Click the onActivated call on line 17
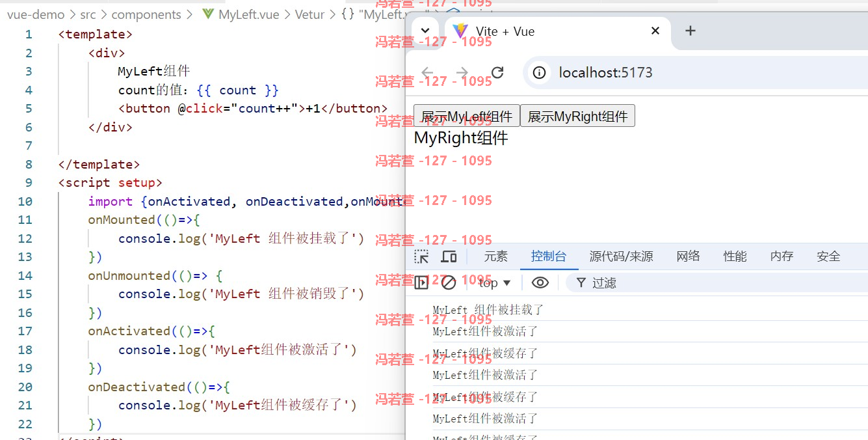 tap(129, 331)
